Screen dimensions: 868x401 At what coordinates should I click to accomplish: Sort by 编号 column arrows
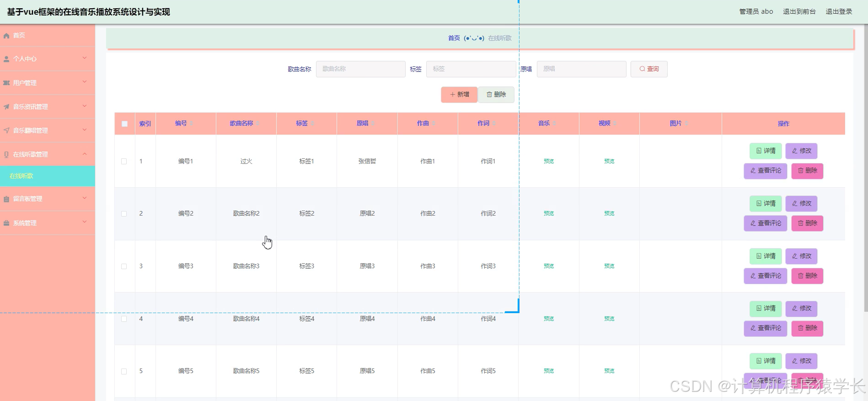[192, 124]
